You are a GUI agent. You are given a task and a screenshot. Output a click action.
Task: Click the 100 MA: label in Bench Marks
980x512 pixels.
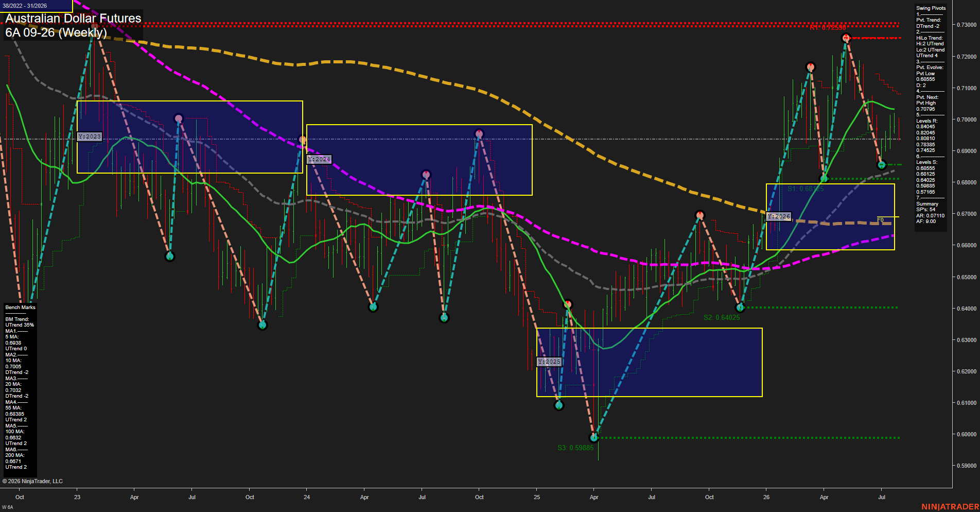click(14, 432)
